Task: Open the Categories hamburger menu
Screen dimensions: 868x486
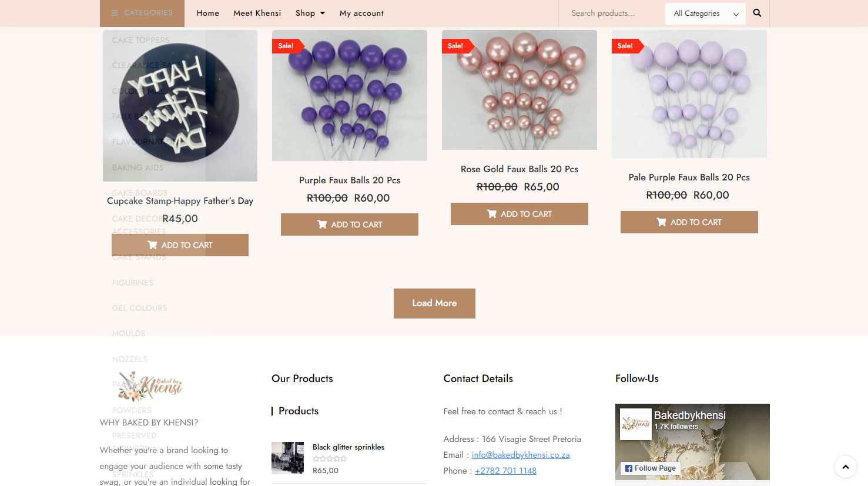Action: pos(142,13)
